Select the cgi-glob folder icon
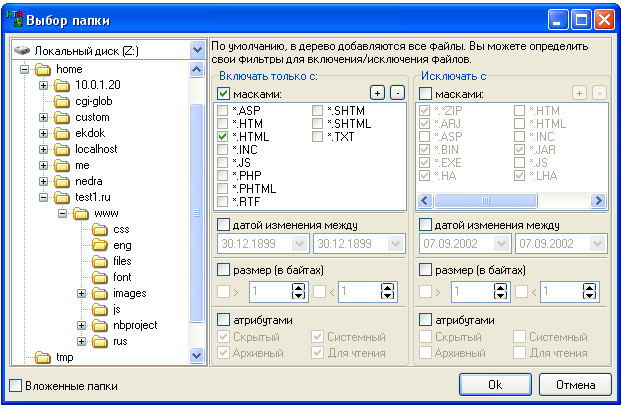Viewport: 621px width, 409px height. 62,101
